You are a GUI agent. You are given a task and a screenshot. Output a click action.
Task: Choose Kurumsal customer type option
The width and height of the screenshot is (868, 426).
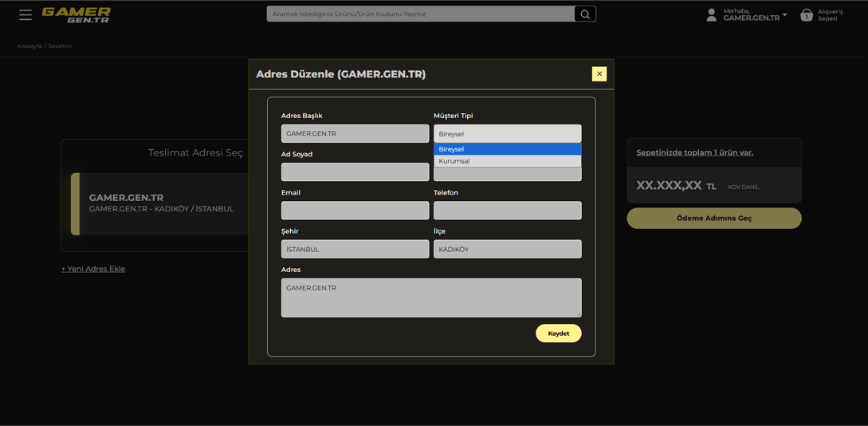(x=507, y=161)
